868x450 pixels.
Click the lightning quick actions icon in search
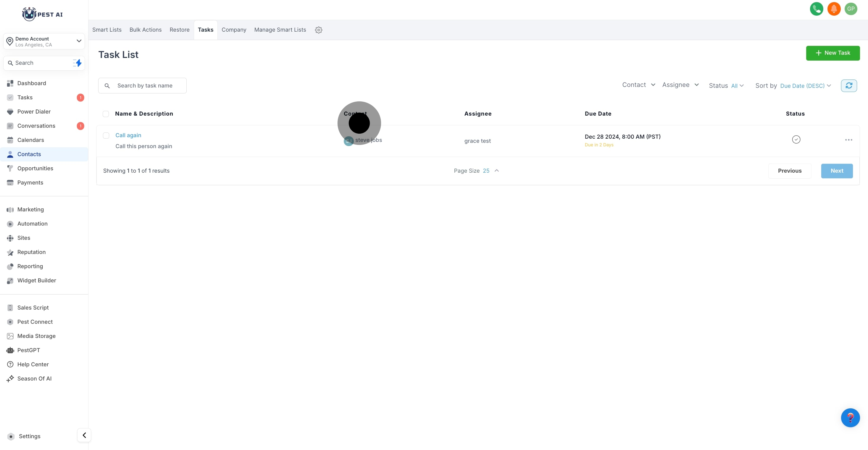coord(78,63)
